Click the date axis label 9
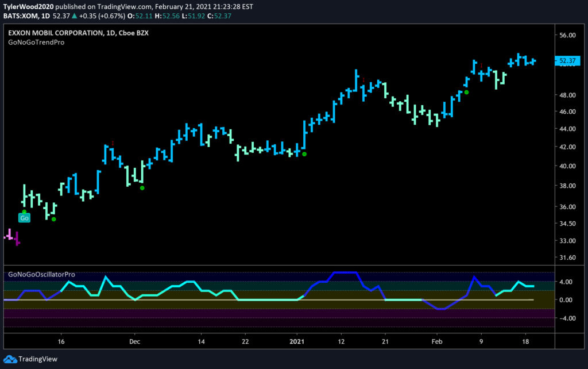 (481, 341)
